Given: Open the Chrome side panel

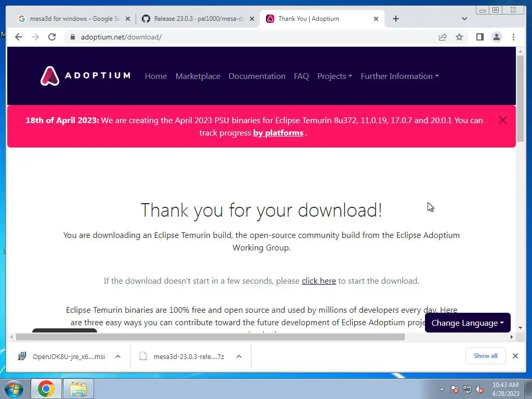Looking at the screenshot, I should [480, 37].
